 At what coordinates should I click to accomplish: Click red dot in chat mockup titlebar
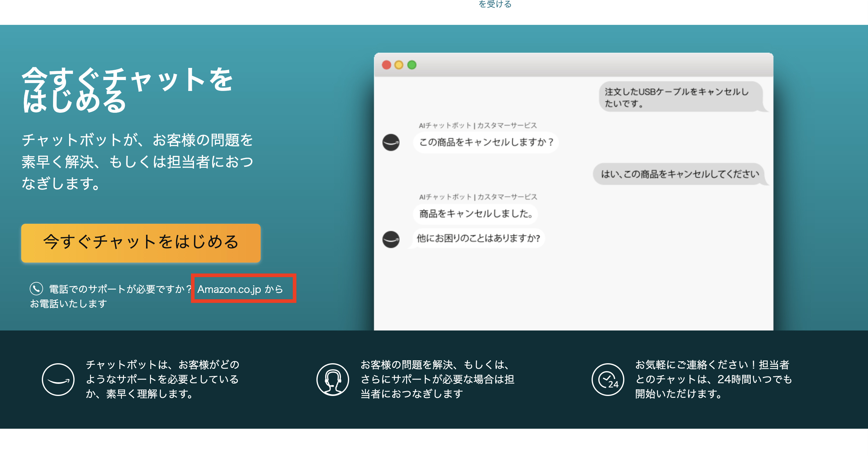(x=386, y=65)
